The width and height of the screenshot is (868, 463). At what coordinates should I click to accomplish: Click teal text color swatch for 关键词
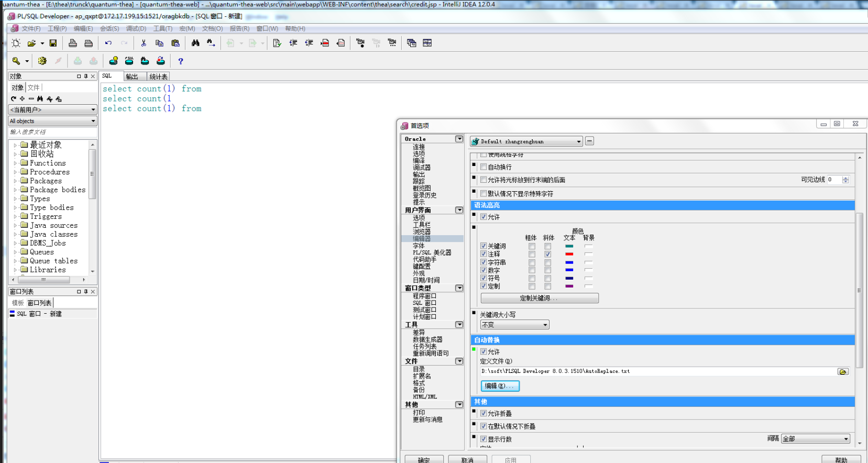pyautogui.click(x=569, y=246)
